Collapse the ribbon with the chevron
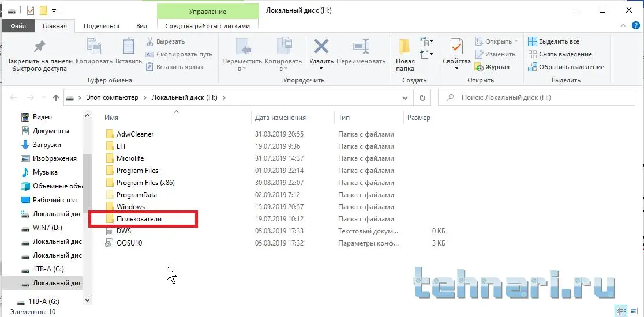The width and height of the screenshot is (644, 317). pyautogui.click(x=624, y=25)
